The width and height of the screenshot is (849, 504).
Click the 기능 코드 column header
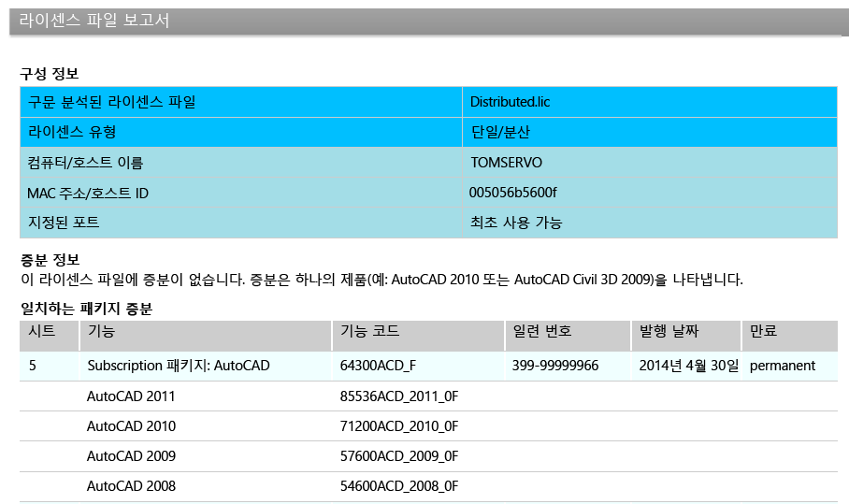pyautogui.click(x=418, y=336)
